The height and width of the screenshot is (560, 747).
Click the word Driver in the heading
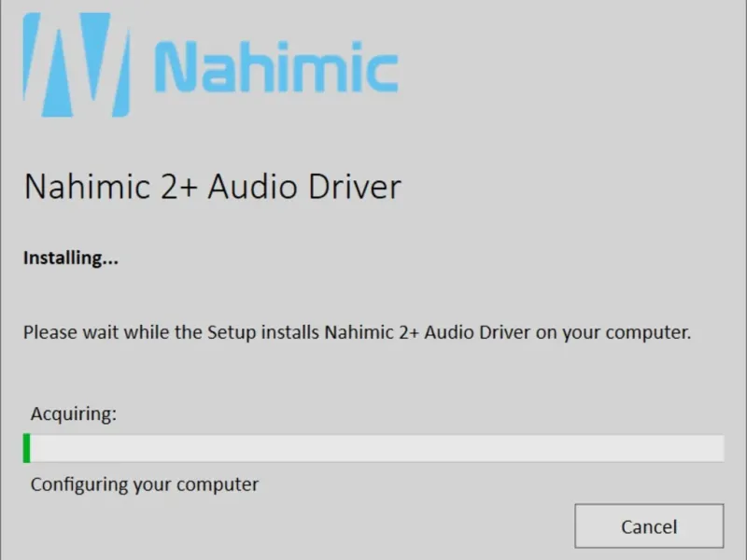(x=359, y=187)
